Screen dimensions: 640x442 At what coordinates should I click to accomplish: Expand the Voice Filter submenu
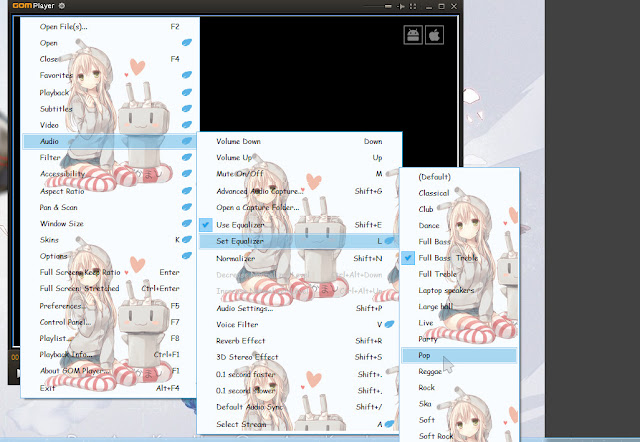(x=389, y=324)
